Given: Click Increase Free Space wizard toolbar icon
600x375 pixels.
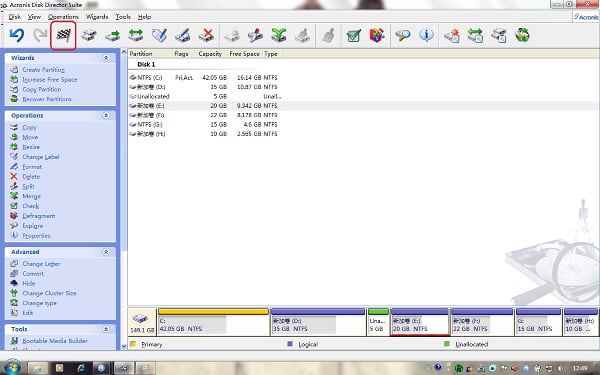Looking at the screenshot, I should click(x=475, y=36).
